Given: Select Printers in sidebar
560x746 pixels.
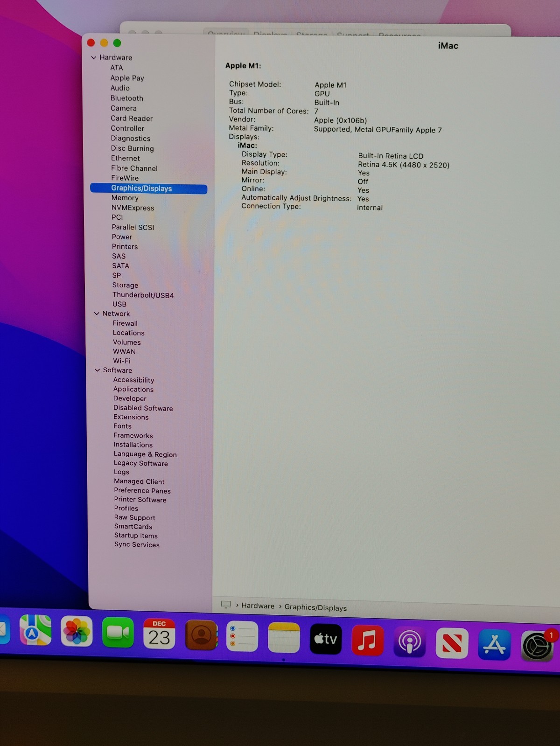Looking at the screenshot, I should (x=125, y=247).
